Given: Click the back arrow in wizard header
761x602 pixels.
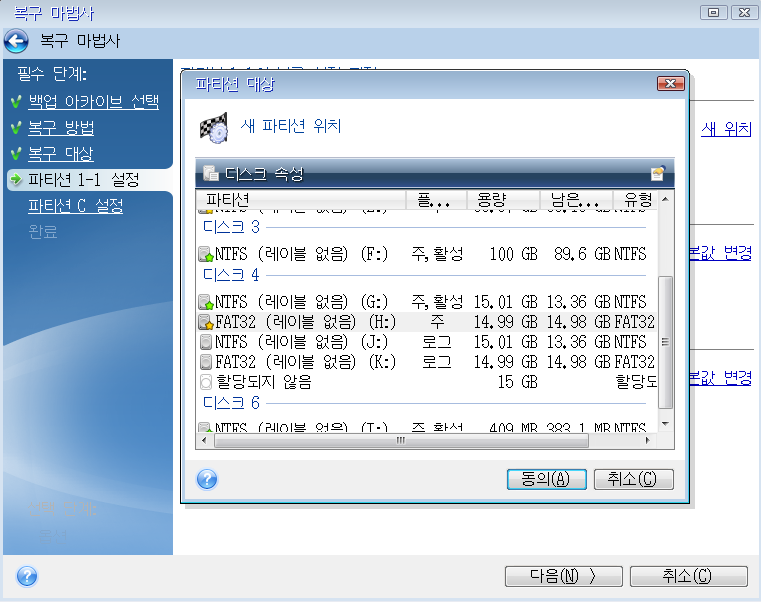Looking at the screenshot, I should 16,43.
